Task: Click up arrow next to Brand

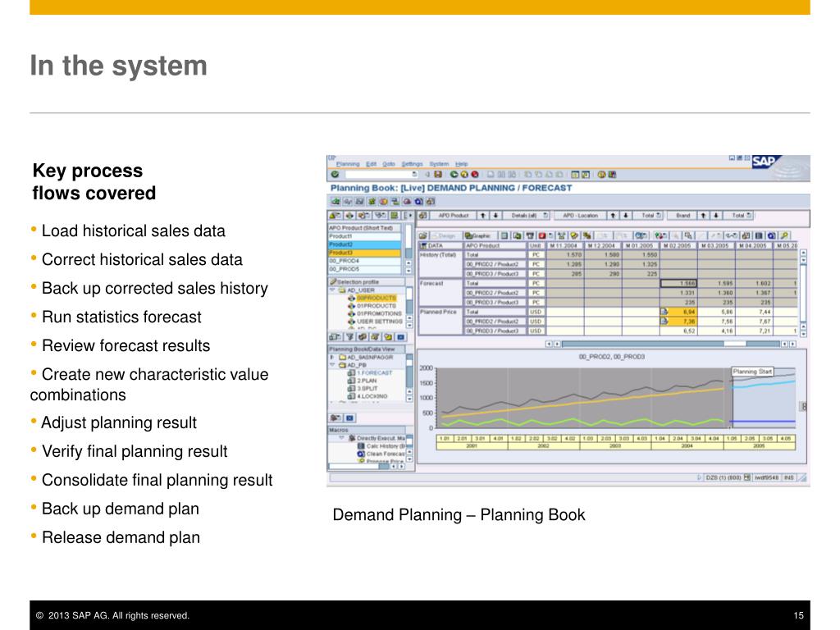Action: [x=703, y=216]
